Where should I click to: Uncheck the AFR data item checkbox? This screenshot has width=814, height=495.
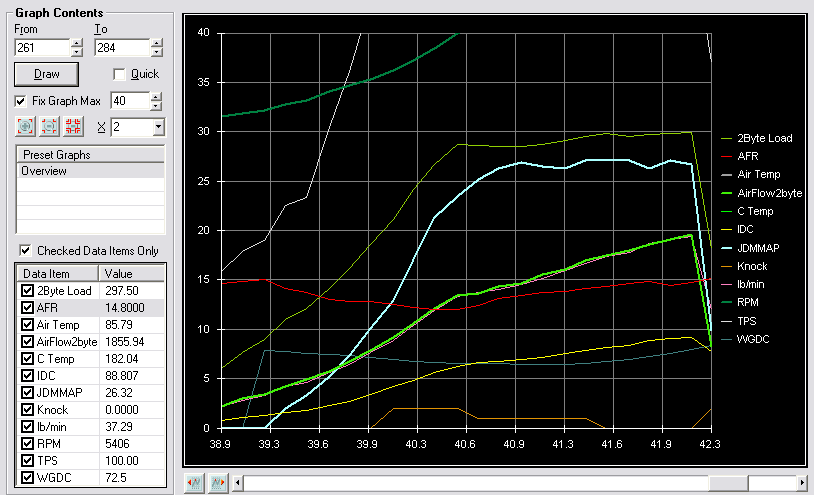click(x=28, y=308)
